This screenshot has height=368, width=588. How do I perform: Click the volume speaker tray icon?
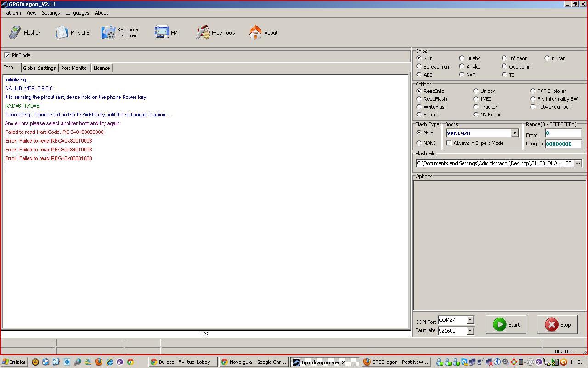(x=505, y=362)
